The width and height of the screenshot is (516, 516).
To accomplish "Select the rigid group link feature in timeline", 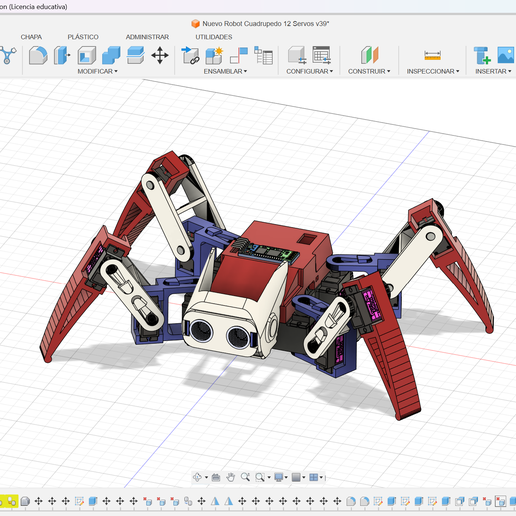I will coord(188,501).
